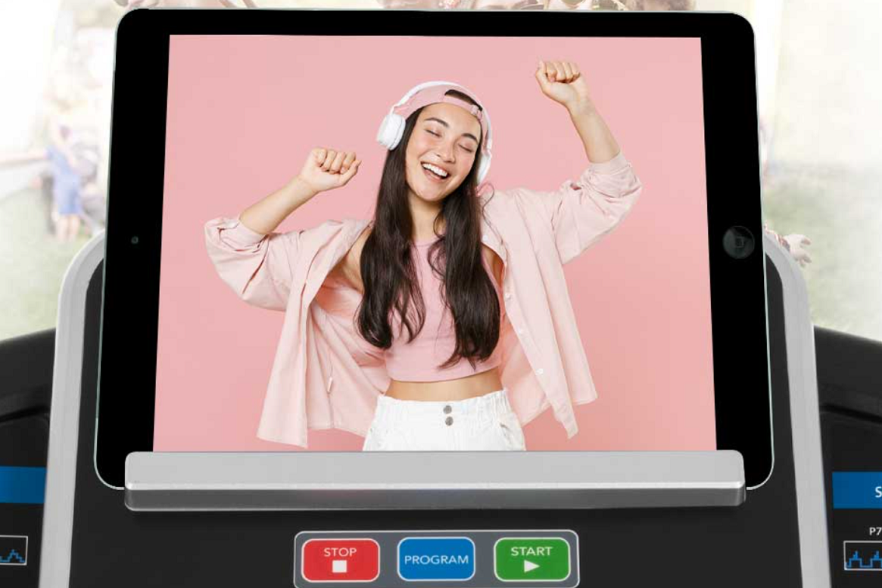Select the P7 program profile graph
The height and width of the screenshot is (588, 882).
863,555
